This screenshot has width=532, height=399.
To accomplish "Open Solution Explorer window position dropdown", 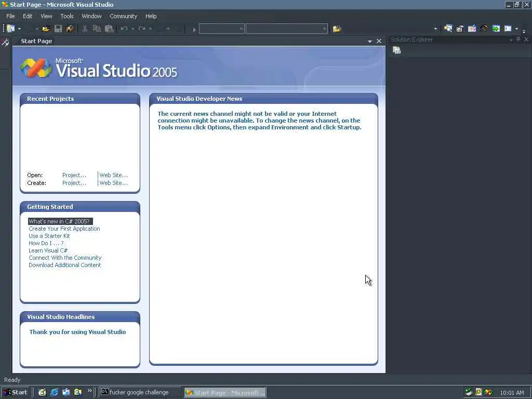I will pyautogui.click(x=511, y=40).
